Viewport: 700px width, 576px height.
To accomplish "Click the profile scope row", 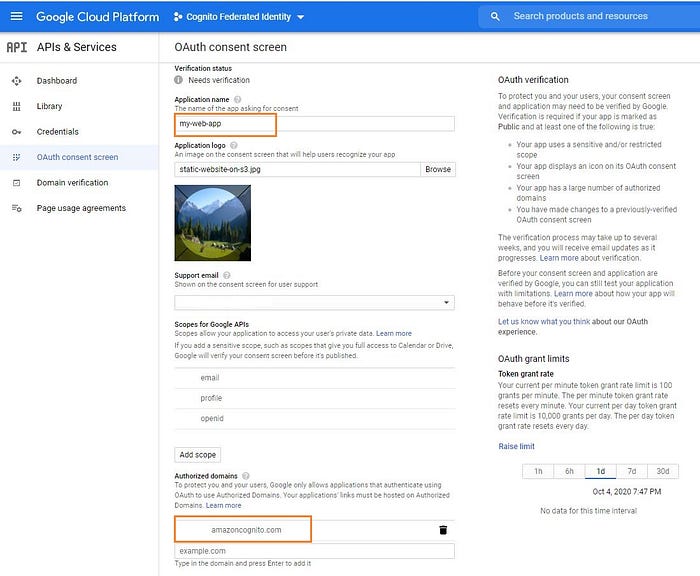I will [x=315, y=398].
